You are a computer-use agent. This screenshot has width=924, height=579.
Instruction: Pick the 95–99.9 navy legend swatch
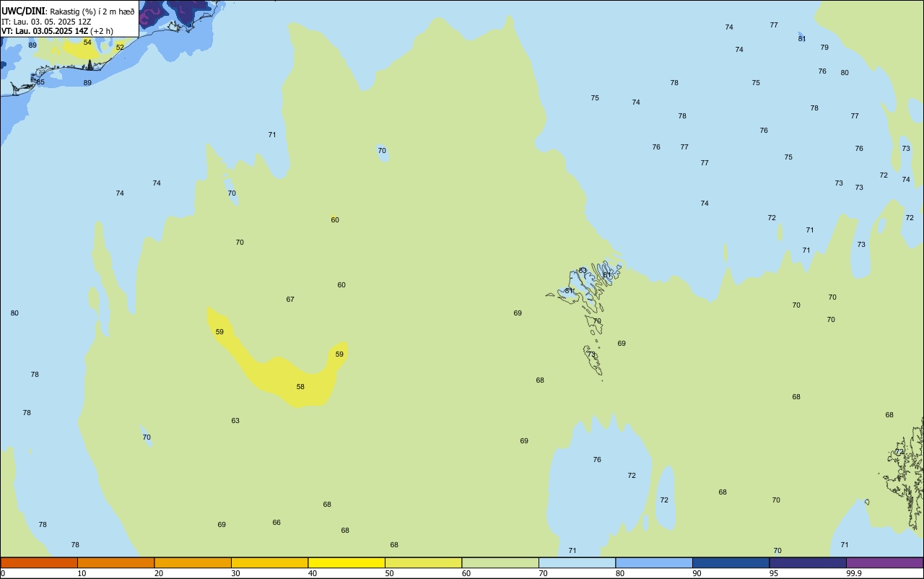pyautogui.click(x=808, y=562)
